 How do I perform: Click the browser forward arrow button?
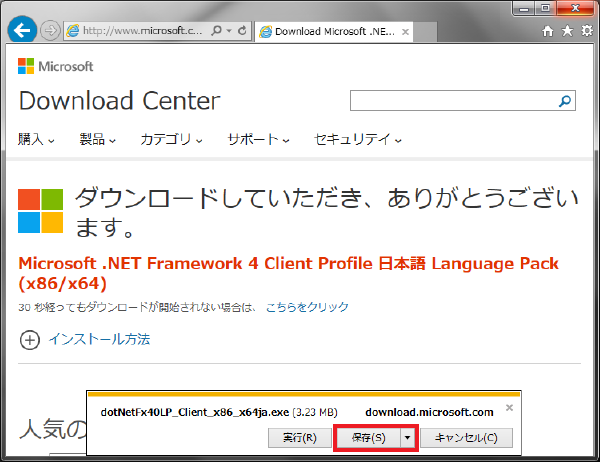(50, 30)
